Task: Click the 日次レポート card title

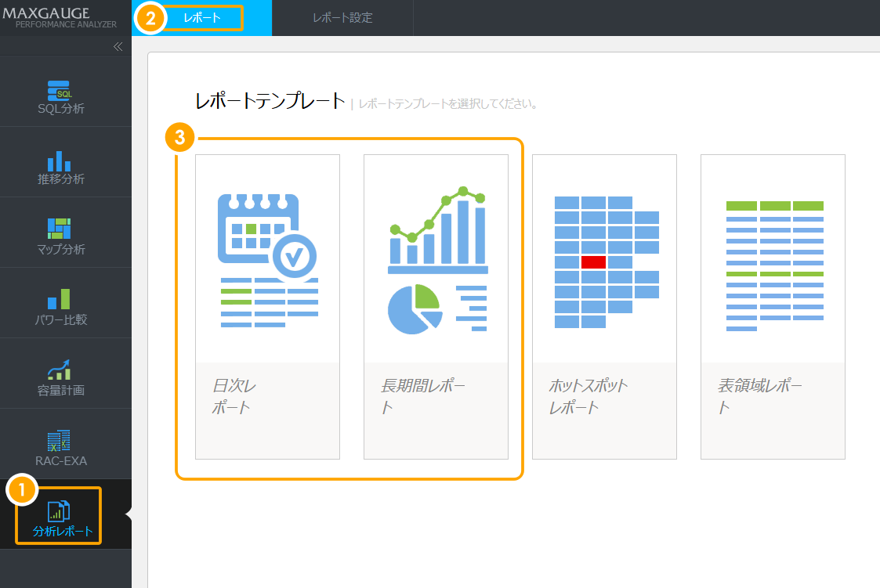Action: tap(234, 397)
